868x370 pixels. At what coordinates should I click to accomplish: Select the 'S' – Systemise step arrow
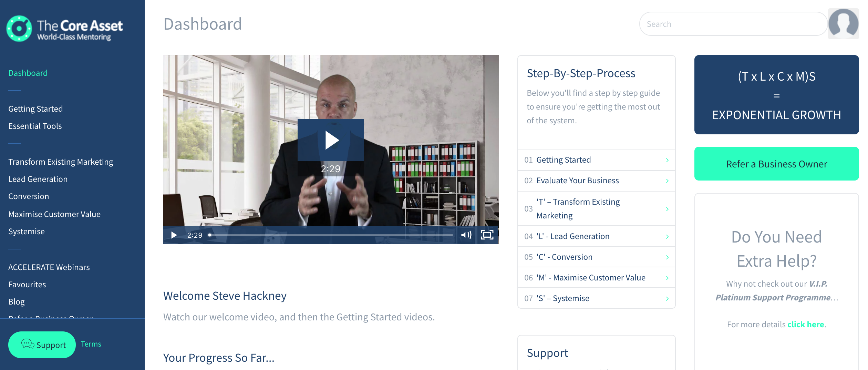[x=667, y=299]
